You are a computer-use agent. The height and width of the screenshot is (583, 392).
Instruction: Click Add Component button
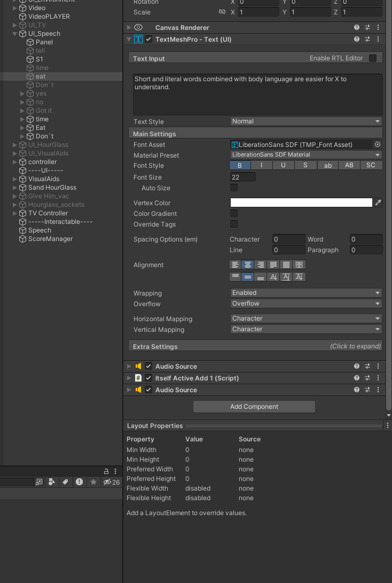(x=254, y=406)
